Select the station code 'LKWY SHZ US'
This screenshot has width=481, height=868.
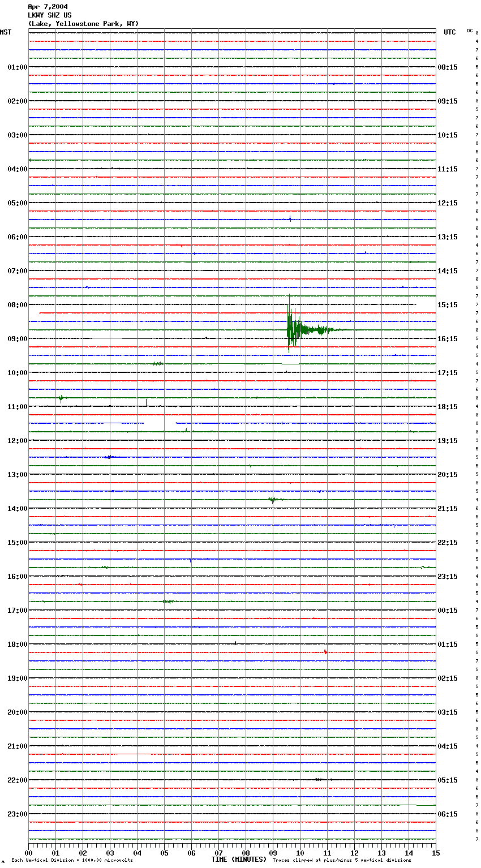[50, 15]
